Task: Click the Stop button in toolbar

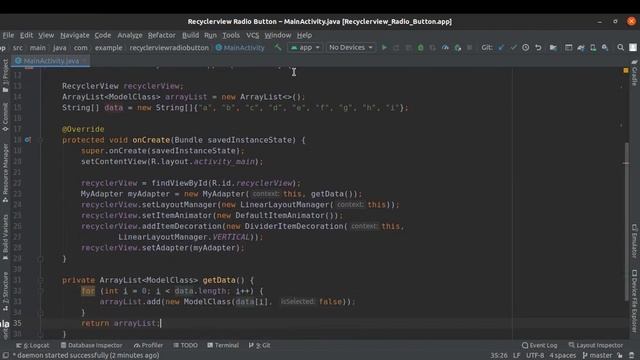Action: click(x=470, y=48)
